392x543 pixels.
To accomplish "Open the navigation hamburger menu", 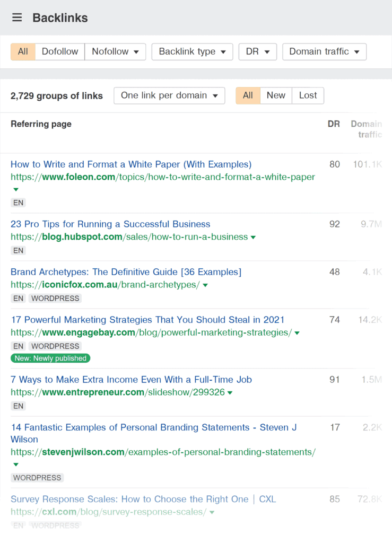I will (16, 17).
